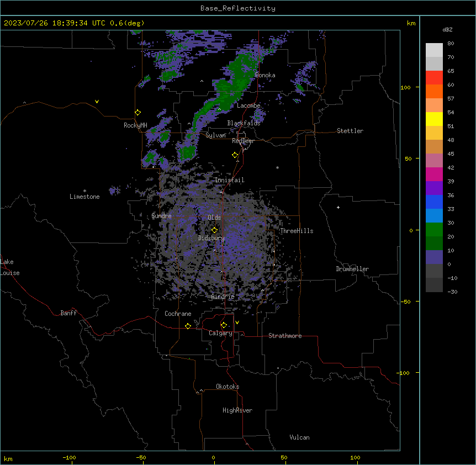Select the Vulcan town label
476x465 pixels.
(x=300, y=437)
